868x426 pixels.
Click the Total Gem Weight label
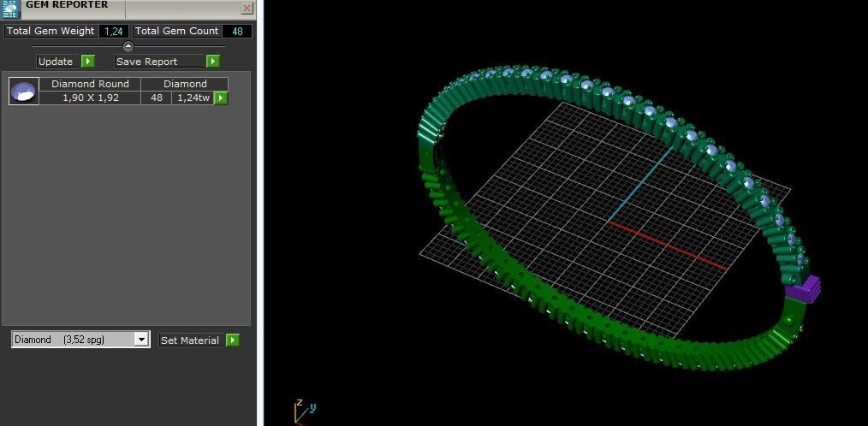click(51, 31)
